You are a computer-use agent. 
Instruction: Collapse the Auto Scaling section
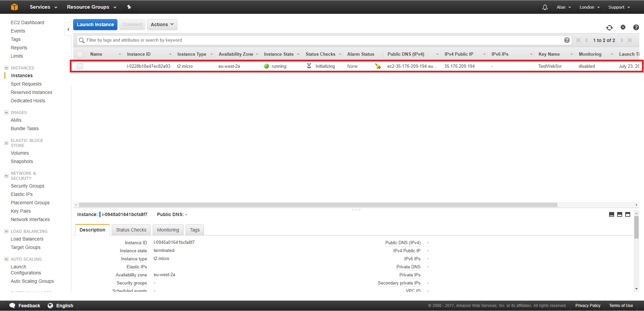click(x=6, y=259)
